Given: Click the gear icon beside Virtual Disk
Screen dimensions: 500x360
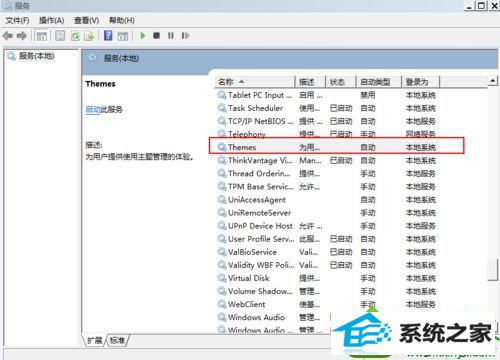Looking at the screenshot, I should (x=222, y=278).
